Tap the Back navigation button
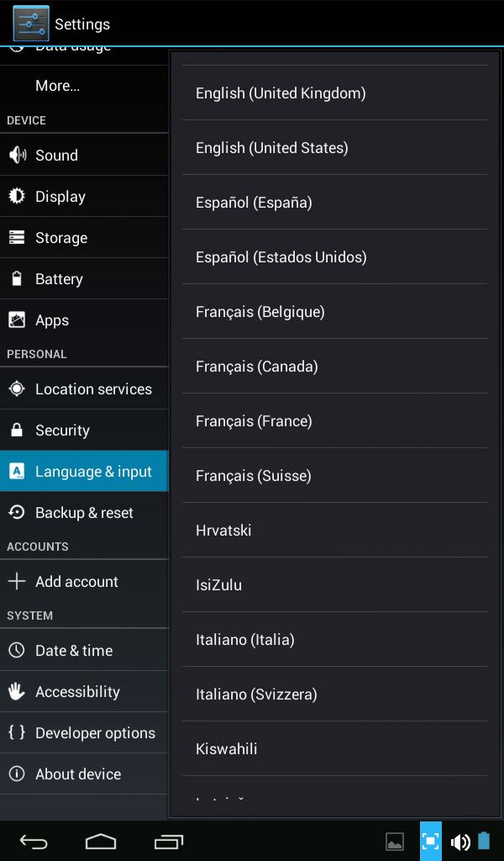 click(34, 841)
